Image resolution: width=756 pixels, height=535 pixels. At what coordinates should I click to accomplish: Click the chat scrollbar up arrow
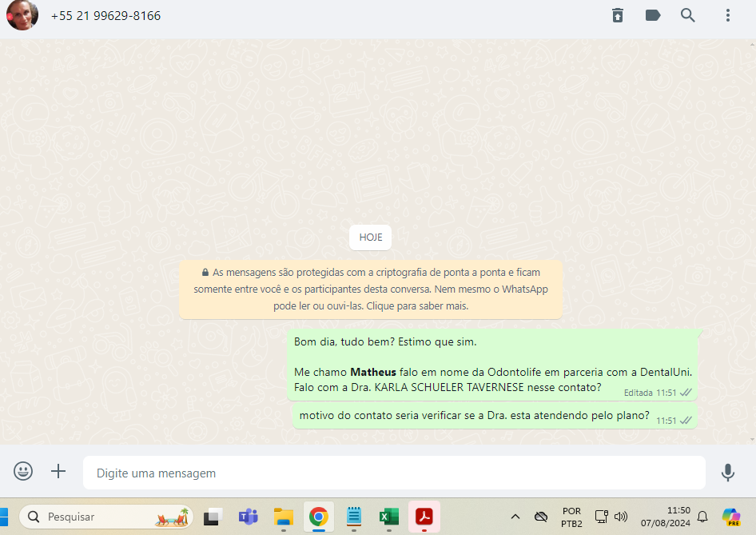(753, 45)
